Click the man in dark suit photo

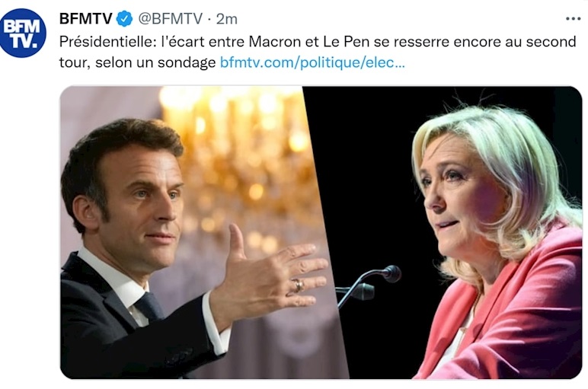tap(187, 232)
